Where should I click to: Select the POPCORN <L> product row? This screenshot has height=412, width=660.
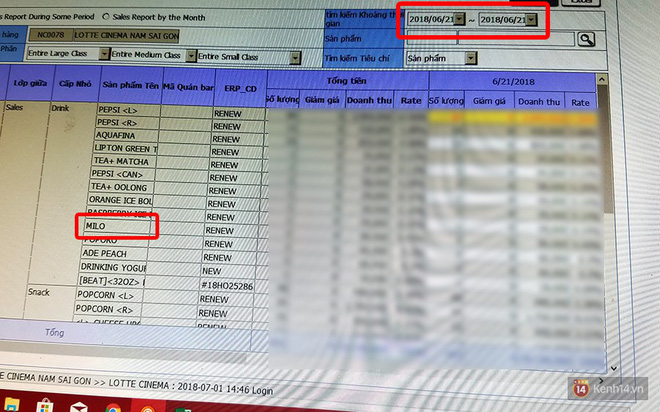click(109, 295)
